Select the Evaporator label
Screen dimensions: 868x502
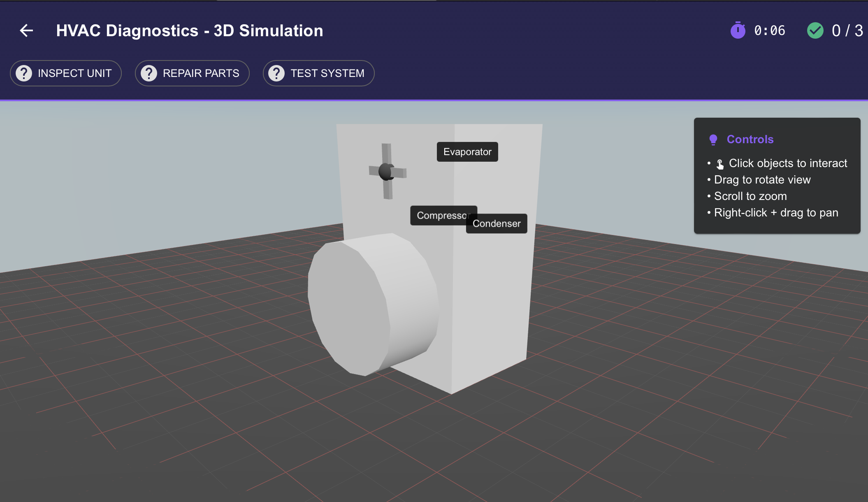[x=467, y=152]
